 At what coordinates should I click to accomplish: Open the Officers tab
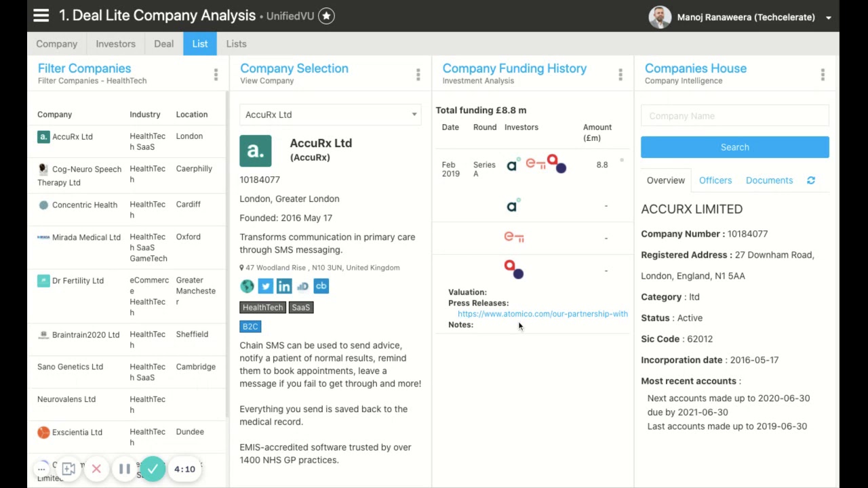pos(715,180)
